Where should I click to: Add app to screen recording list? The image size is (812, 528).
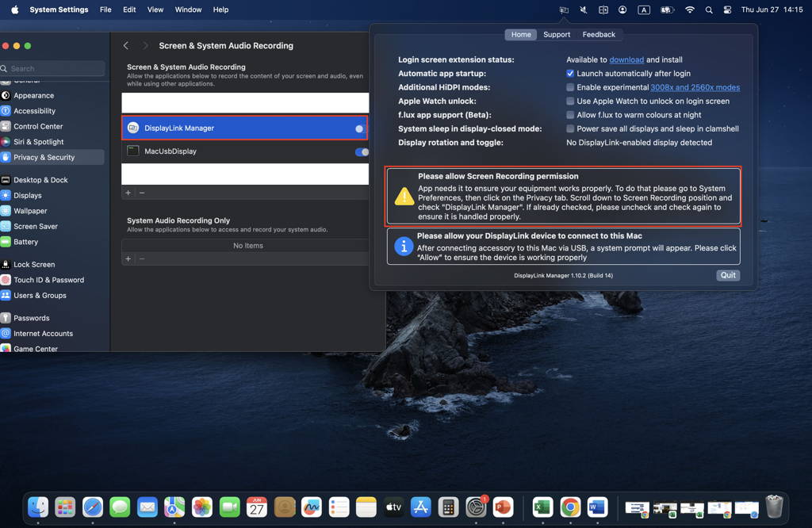[128, 193]
